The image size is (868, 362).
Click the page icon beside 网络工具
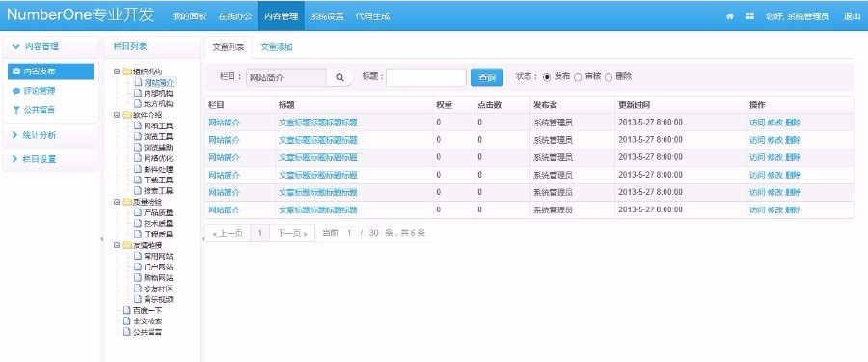click(x=138, y=125)
